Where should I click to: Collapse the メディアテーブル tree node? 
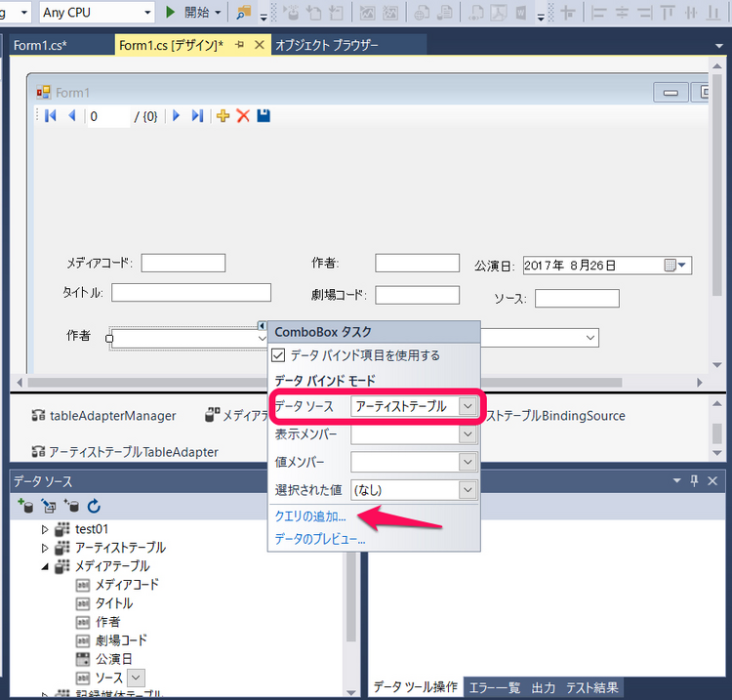[45, 566]
